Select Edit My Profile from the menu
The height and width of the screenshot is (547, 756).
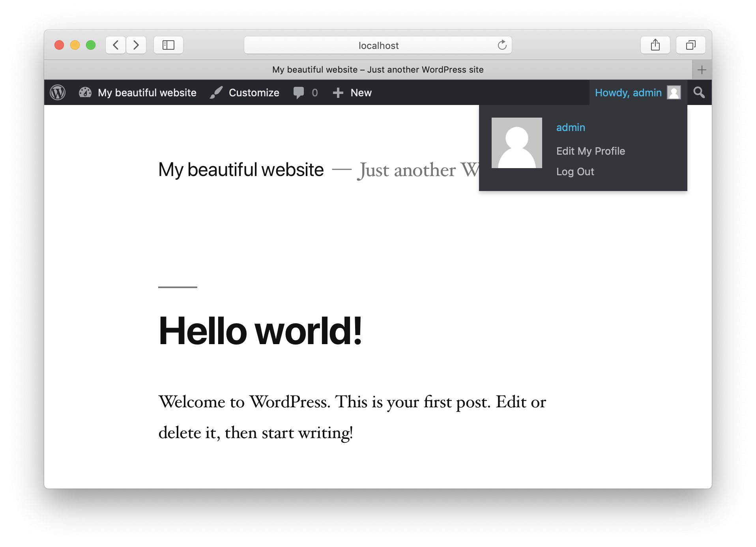591,151
